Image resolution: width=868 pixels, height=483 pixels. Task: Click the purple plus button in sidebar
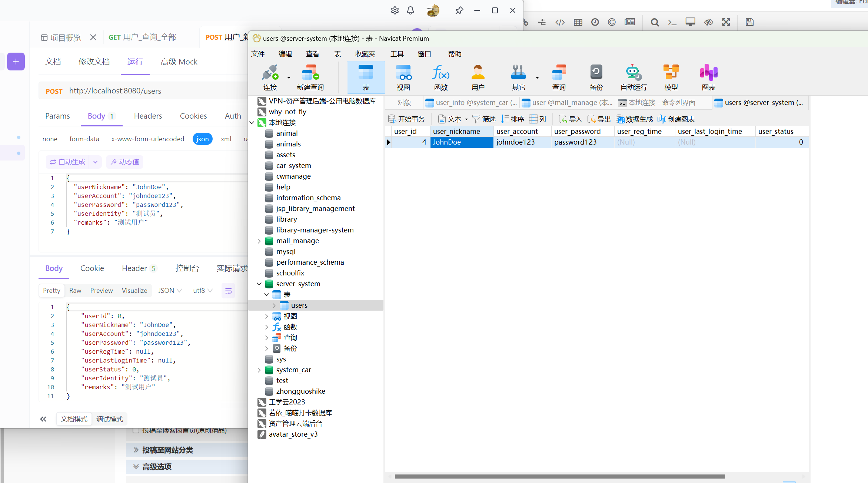click(x=16, y=62)
